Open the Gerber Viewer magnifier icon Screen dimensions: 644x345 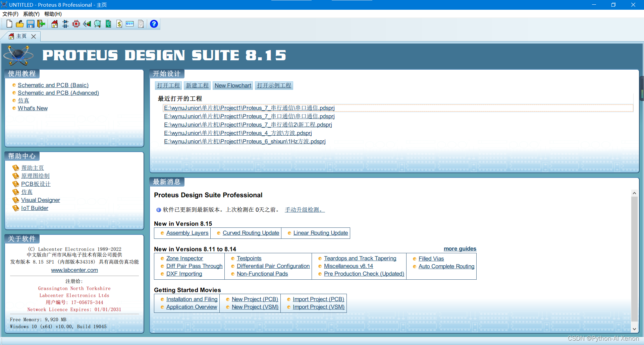pyautogui.click(x=98, y=24)
